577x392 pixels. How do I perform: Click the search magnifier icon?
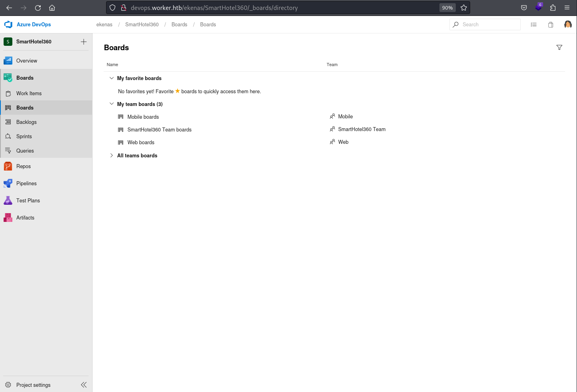click(456, 25)
